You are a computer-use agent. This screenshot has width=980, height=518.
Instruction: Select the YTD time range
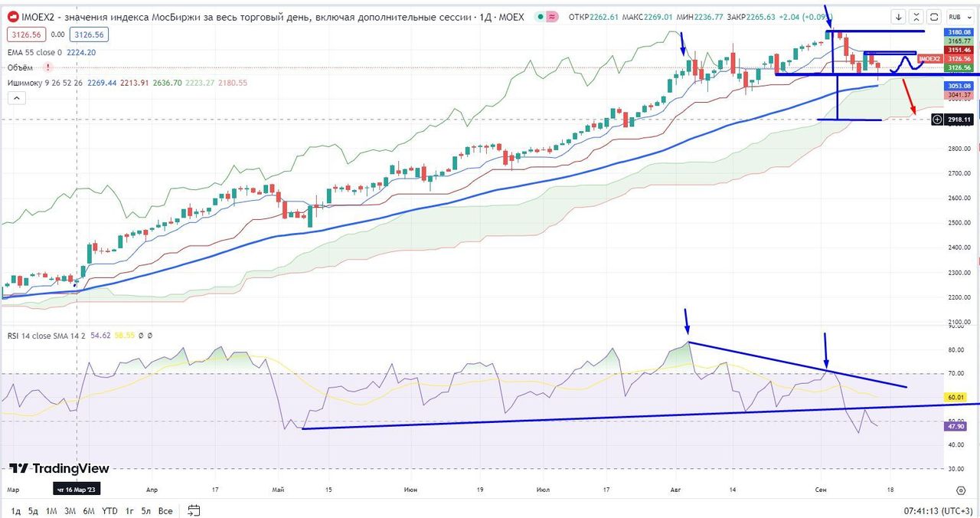(x=109, y=510)
